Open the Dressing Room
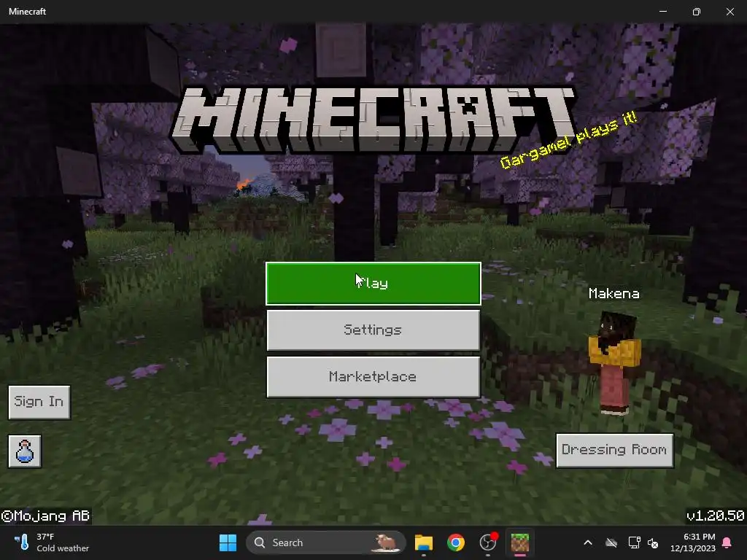 point(614,450)
